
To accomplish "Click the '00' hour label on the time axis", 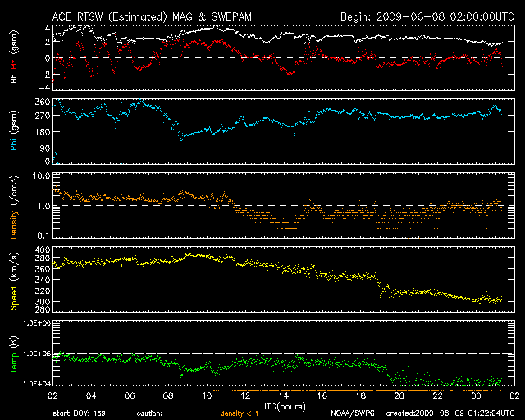I will pyautogui.click(x=476, y=396).
